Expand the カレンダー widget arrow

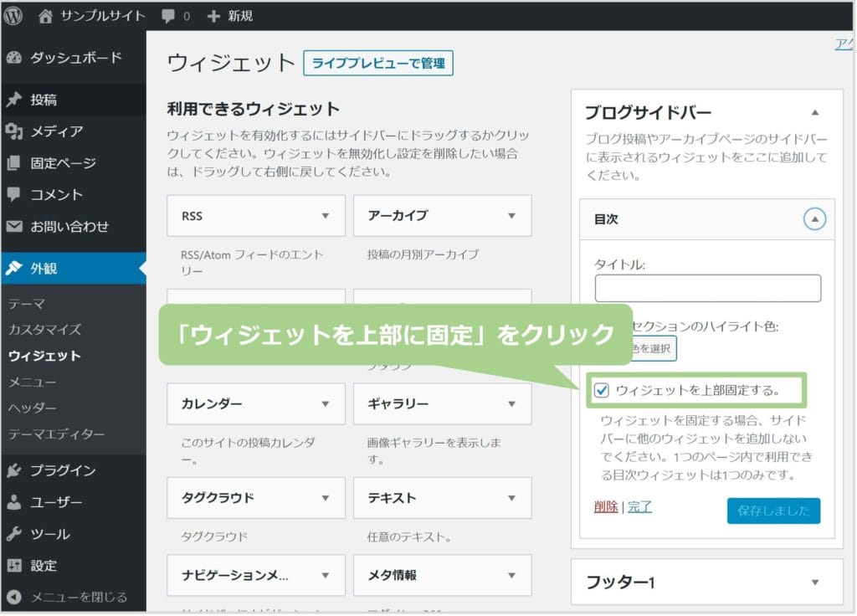326,404
